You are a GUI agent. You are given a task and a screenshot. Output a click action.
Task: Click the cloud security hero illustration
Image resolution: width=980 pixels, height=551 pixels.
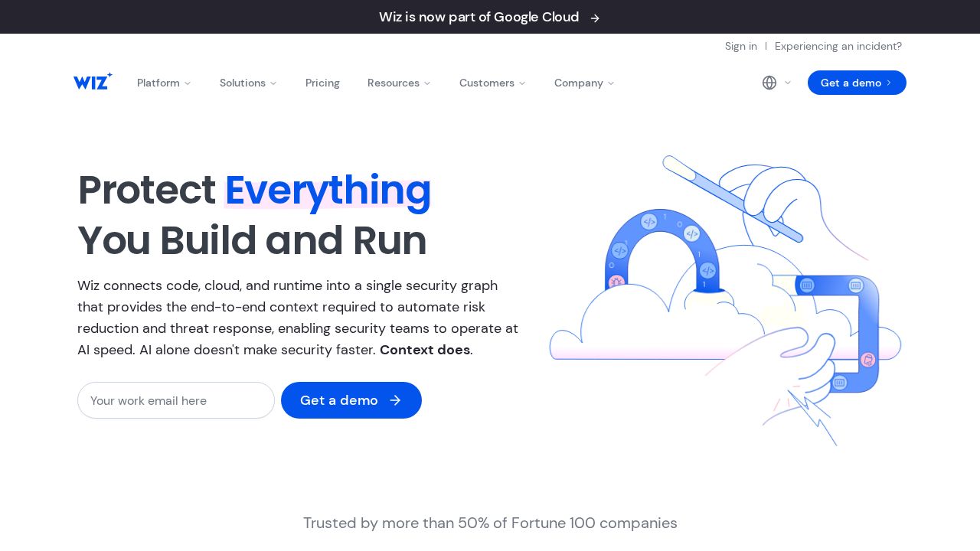click(x=725, y=300)
